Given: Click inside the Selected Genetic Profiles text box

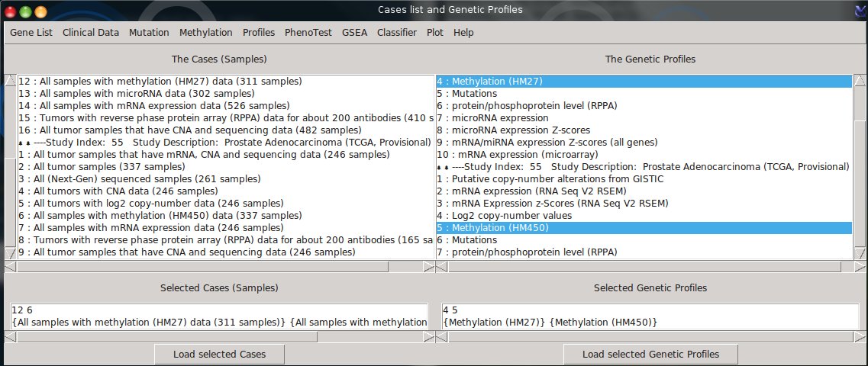Looking at the screenshot, I should pyautogui.click(x=649, y=316).
